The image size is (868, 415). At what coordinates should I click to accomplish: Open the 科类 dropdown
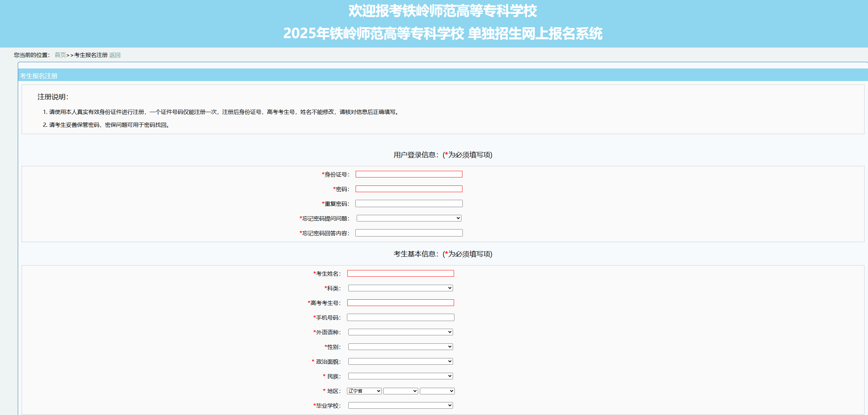click(401, 288)
